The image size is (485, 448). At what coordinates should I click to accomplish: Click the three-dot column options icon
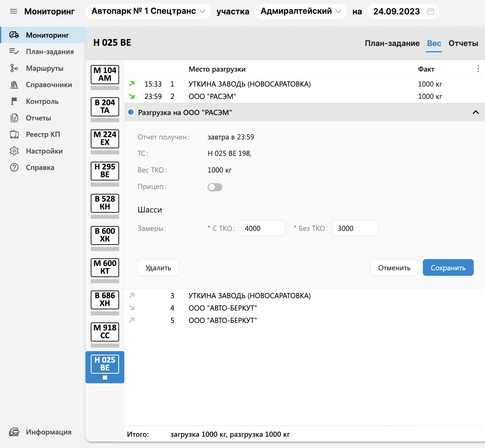click(x=478, y=69)
